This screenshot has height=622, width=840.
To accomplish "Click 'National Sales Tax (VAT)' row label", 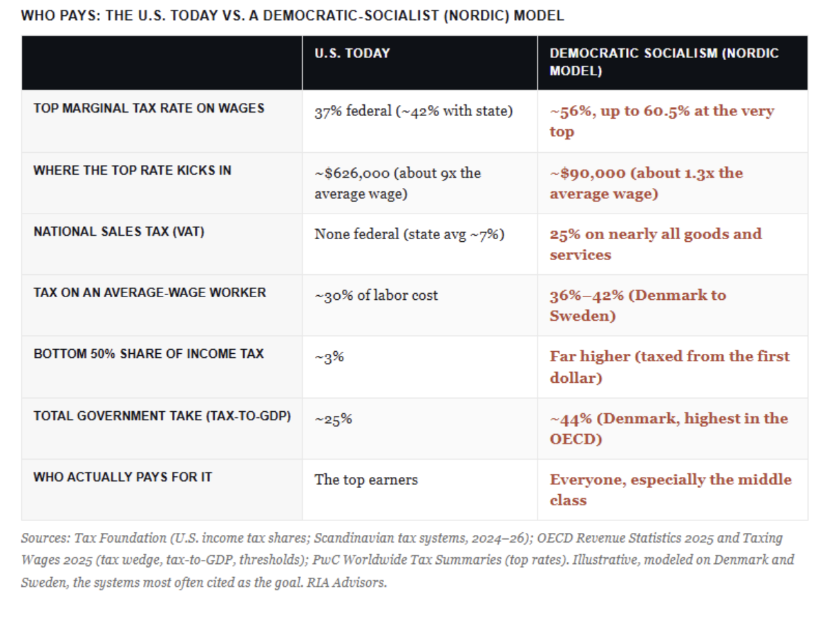I will pyautogui.click(x=119, y=232).
